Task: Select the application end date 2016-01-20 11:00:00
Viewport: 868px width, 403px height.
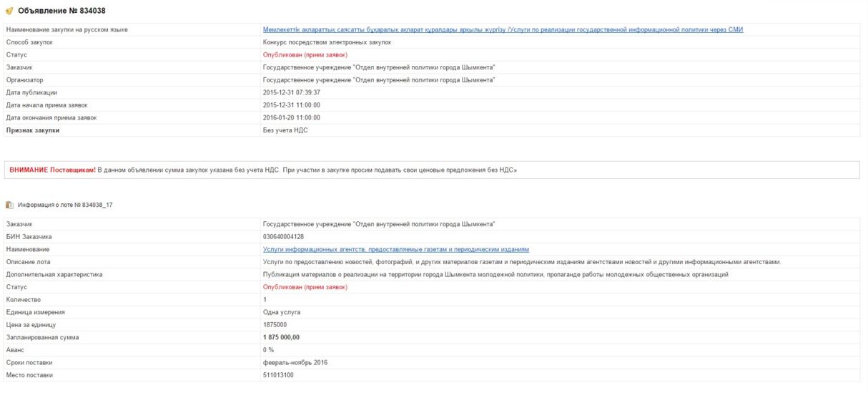Action: (x=291, y=117)
